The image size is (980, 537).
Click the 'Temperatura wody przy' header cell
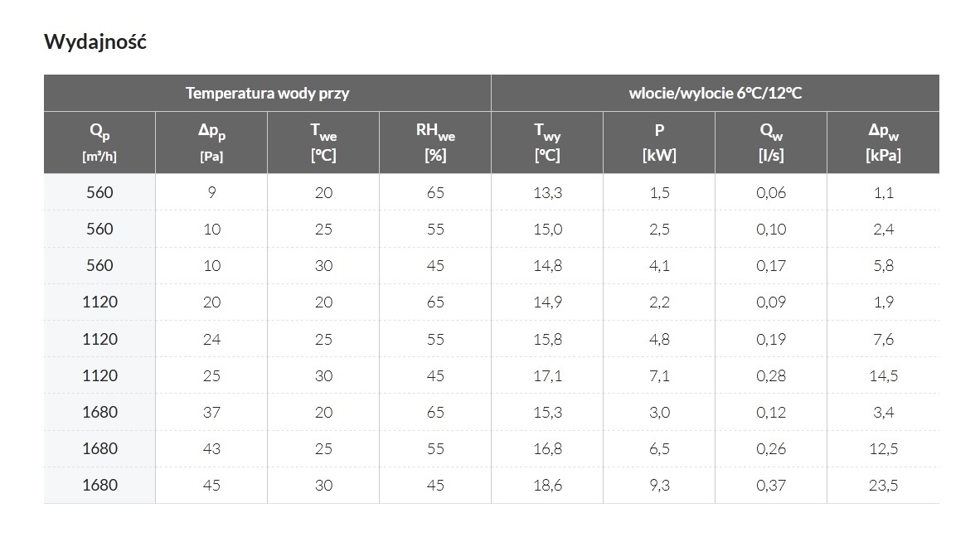[x=267, y=93]
